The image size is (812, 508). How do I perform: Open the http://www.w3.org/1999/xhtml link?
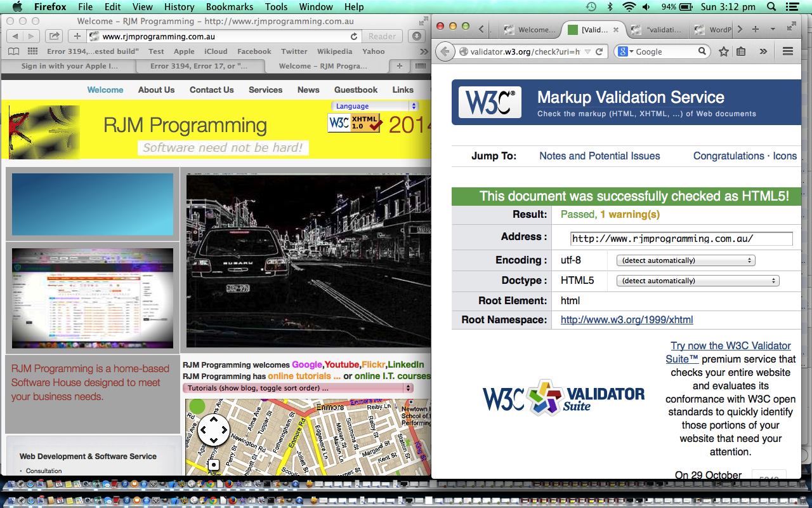627,319
